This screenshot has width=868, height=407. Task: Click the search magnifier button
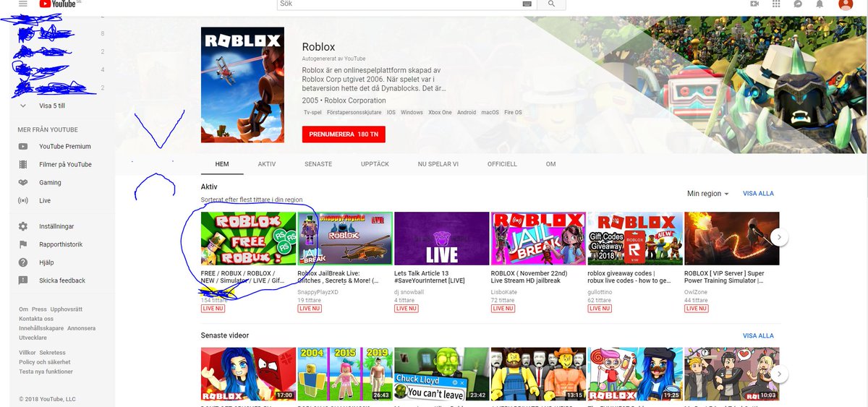tap(551, 4)
